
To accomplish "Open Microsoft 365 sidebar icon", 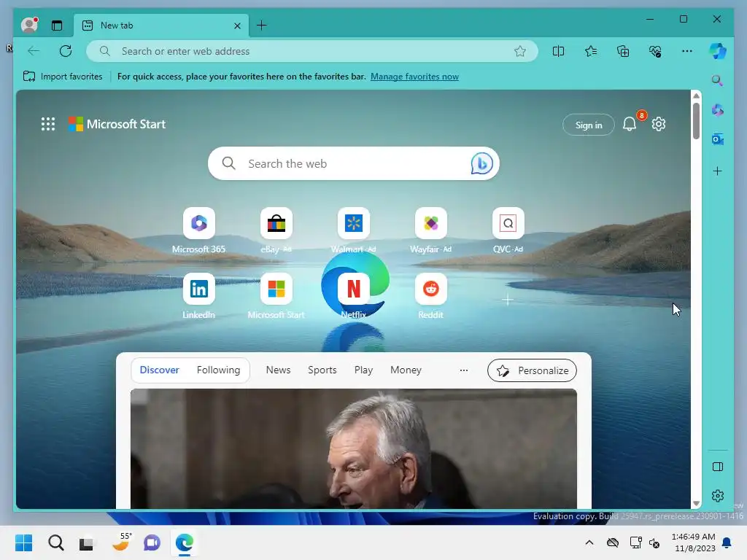I will tap(718, 110).
